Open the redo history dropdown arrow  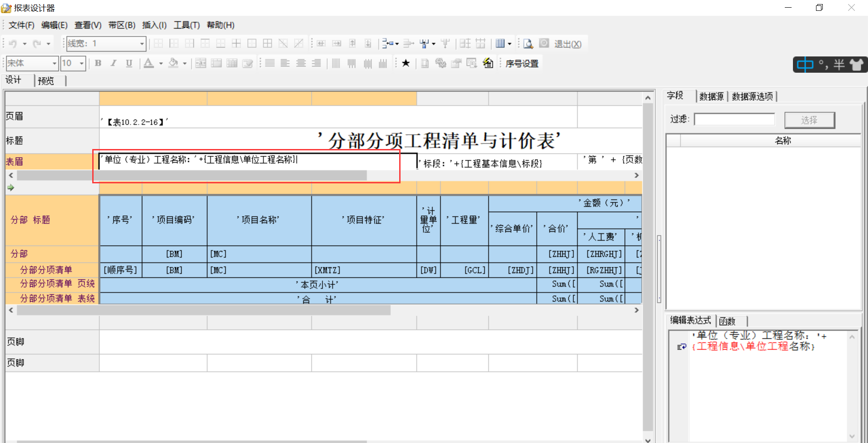(x=48, y=44)
